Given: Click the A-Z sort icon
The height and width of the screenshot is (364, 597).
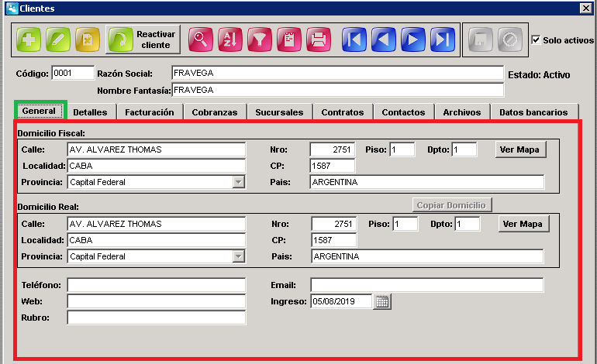Looking at the screenshot, I should 230,39.
